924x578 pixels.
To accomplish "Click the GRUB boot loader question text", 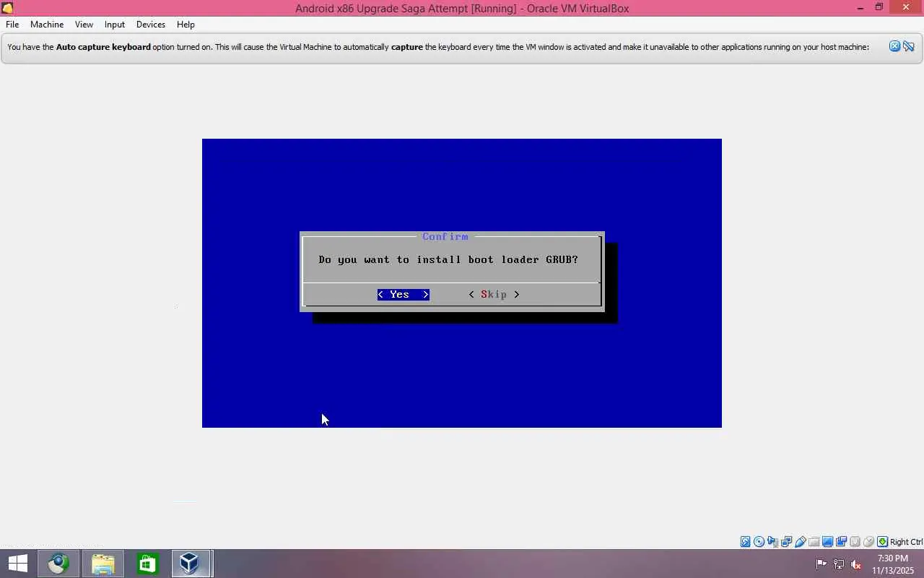I will point(448,259).
